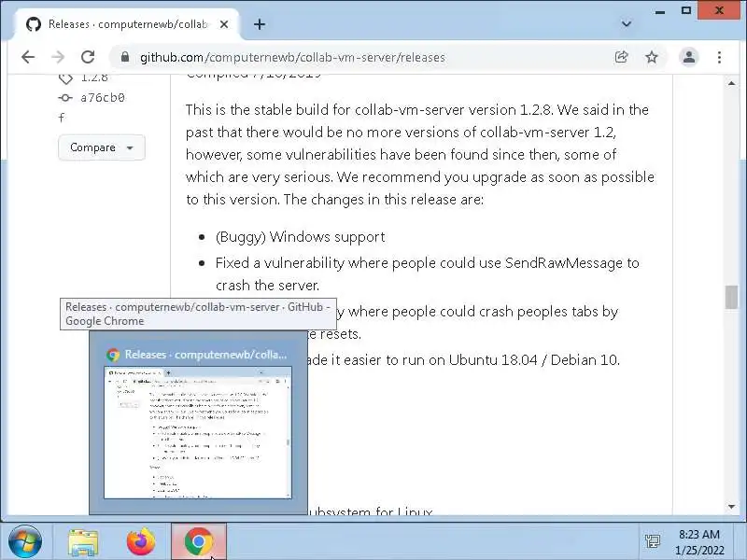Open the Windows Start menu
The height and width of the screenshot is (560, 747).
tap(25, 541)
